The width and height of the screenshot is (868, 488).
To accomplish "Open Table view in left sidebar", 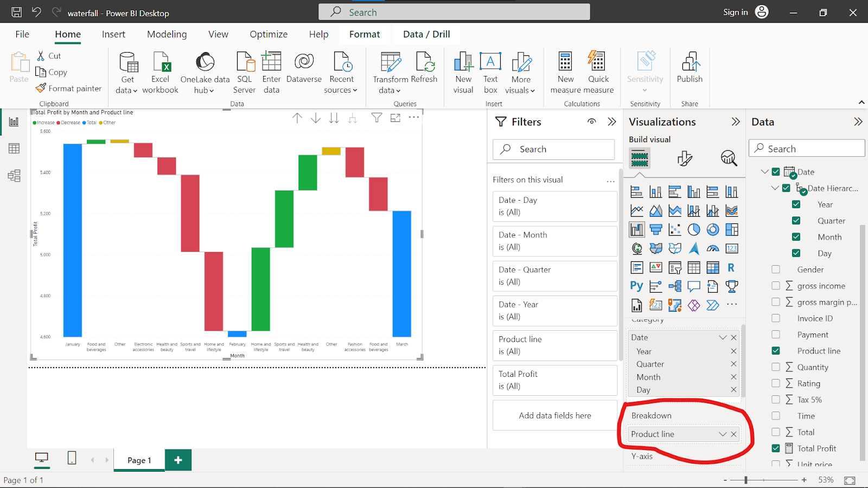I will click(x=14, y=149).
